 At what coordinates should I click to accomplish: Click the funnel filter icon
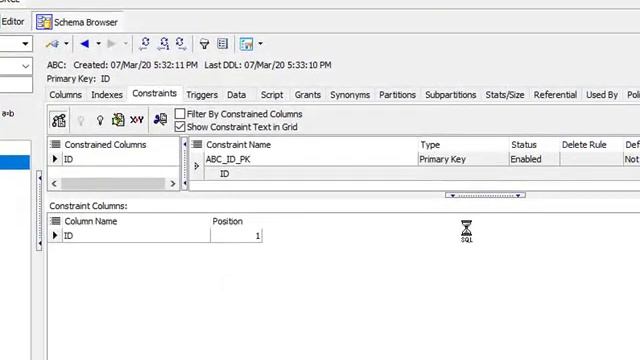[x=204, y=44]
